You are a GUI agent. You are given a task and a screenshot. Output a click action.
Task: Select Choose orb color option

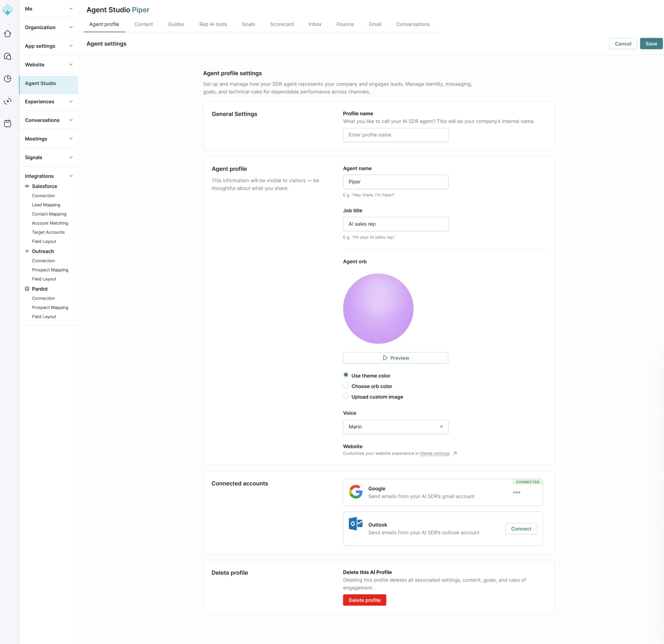tap(346, 386)
